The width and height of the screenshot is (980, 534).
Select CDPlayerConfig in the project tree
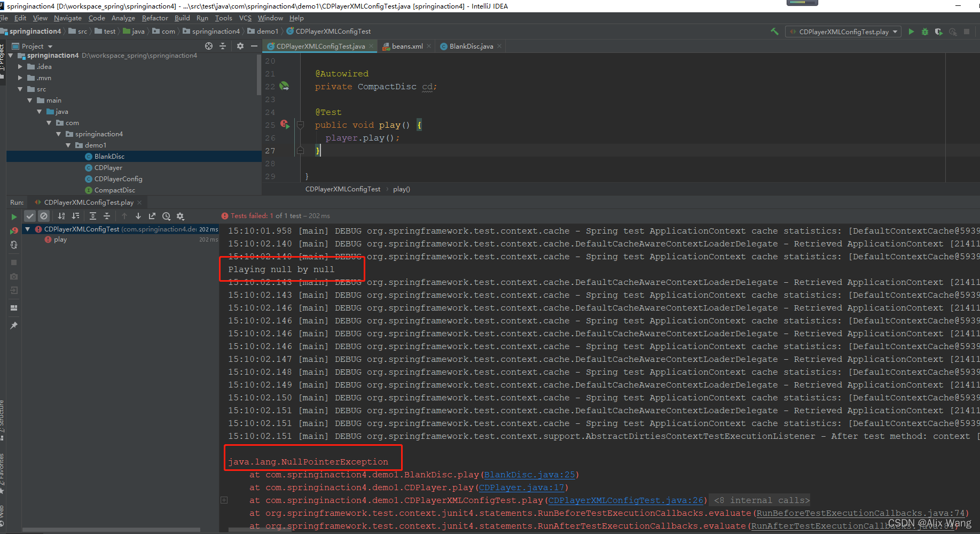pos(118,179)
